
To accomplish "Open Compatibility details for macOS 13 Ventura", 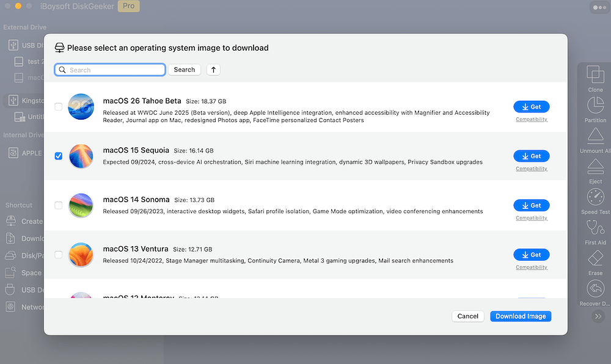I will coord(531,267).
